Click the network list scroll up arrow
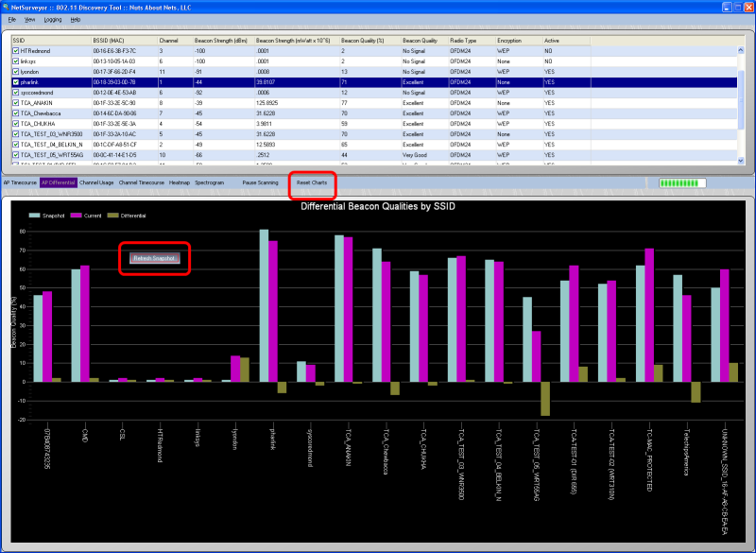 [741, 50]
